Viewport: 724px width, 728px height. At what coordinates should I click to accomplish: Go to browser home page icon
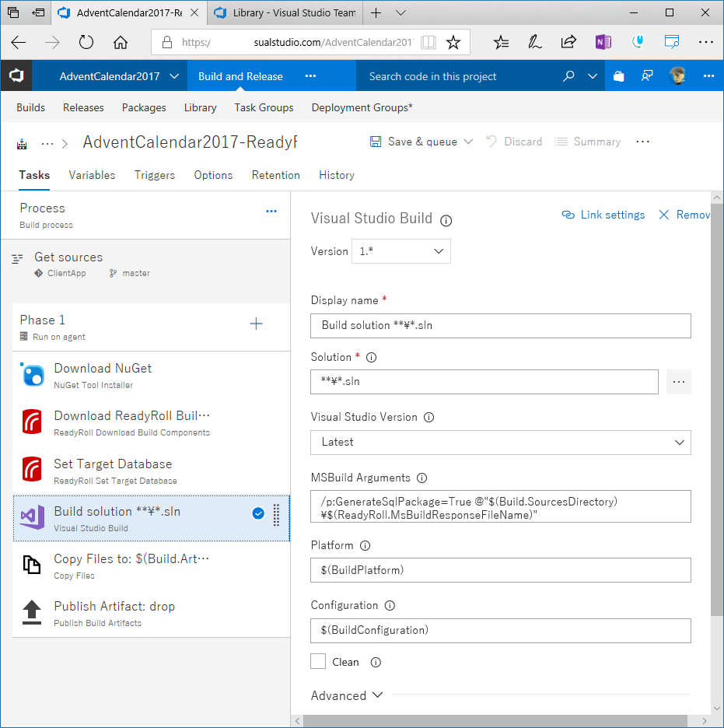(121, 43)
